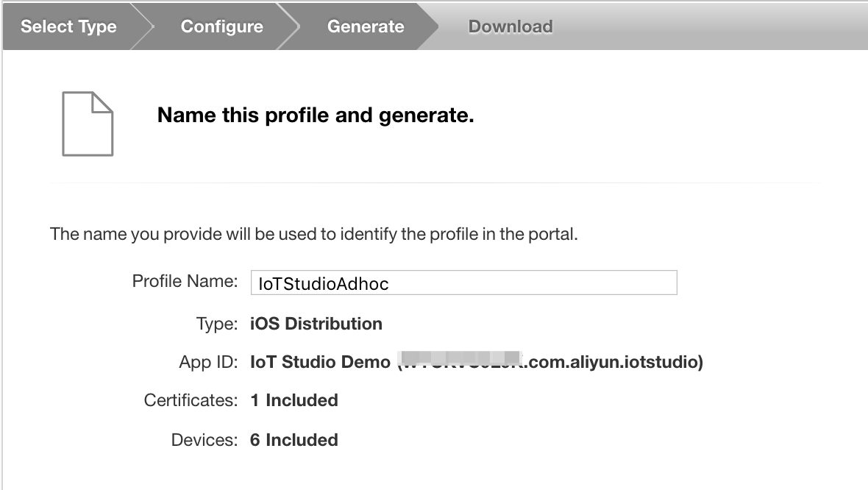
Task: Select the 'Name this profile and generate.' heading
Action: pyautogui.click(x=316, y=116)
